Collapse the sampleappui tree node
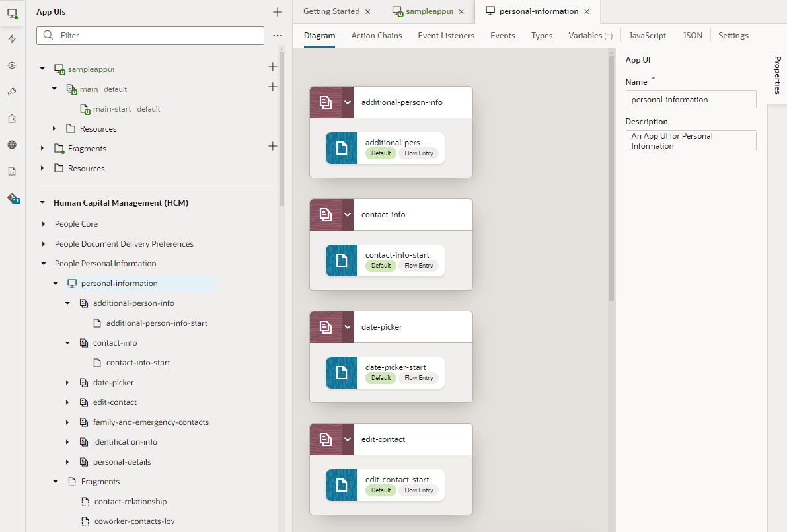Screen dimensions: 787x532 click(42, 69)
